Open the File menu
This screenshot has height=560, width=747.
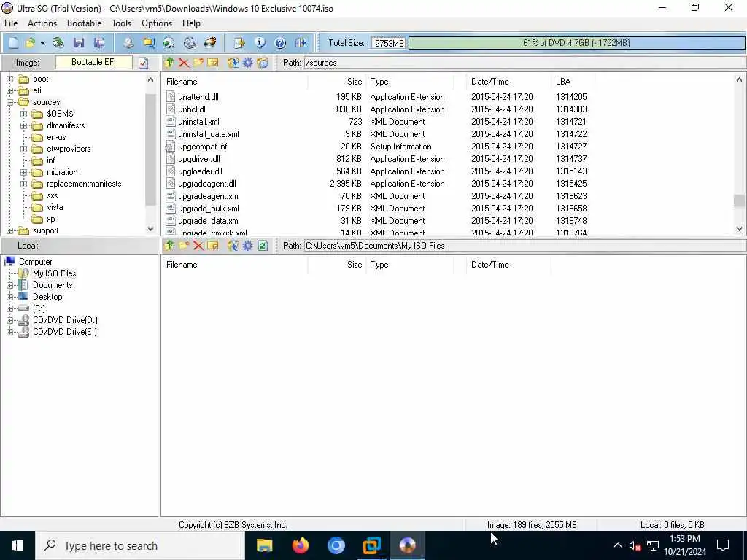[x=11, y=23]
